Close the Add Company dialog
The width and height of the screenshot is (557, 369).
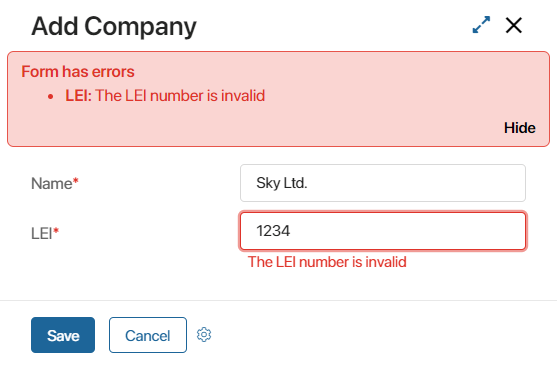514,25
